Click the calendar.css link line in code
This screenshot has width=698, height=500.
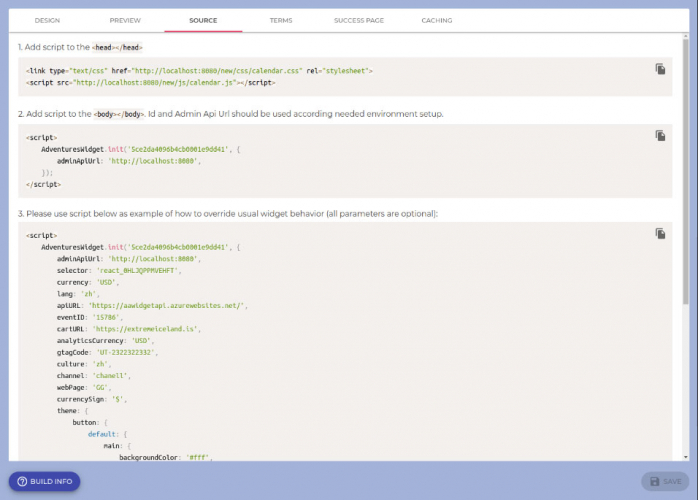pyautogui.click(x=199, y=71)
